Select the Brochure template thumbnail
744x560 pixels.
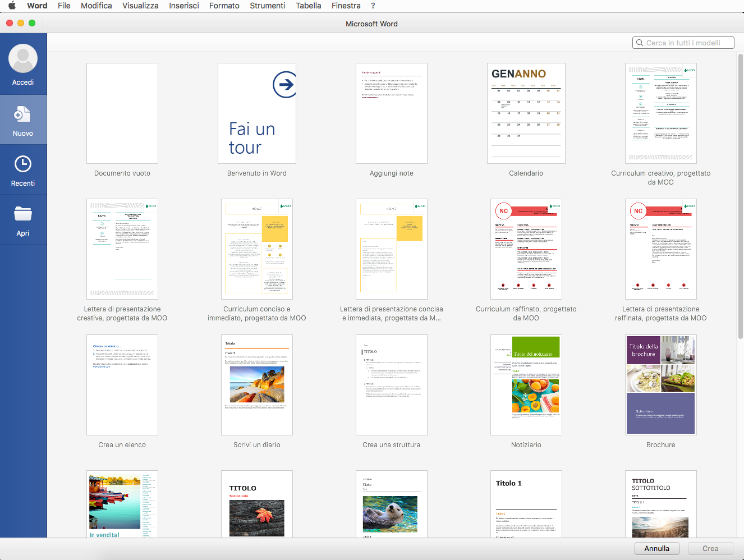(661, 385)
